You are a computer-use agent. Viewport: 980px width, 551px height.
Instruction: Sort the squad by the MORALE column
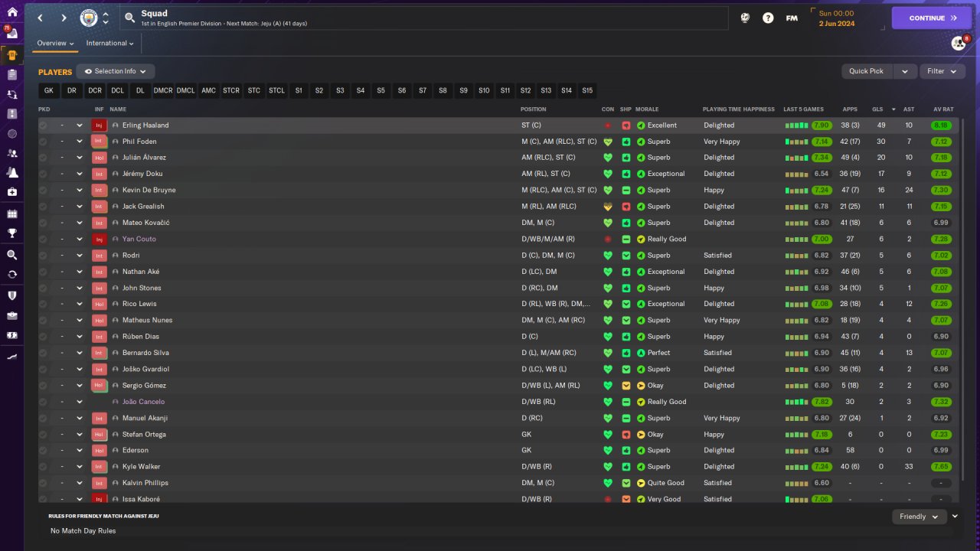point(647,109)
